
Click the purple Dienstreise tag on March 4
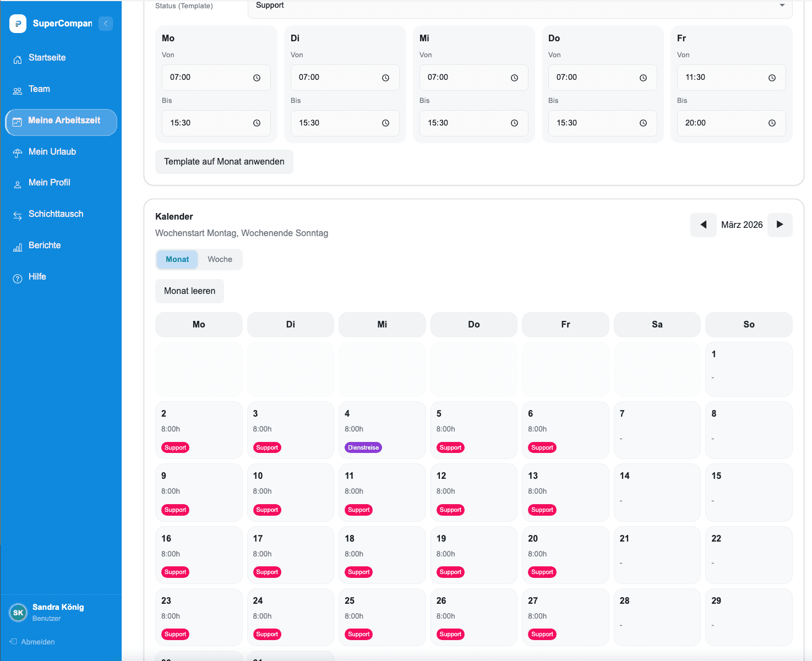click(x=363, y=447)
